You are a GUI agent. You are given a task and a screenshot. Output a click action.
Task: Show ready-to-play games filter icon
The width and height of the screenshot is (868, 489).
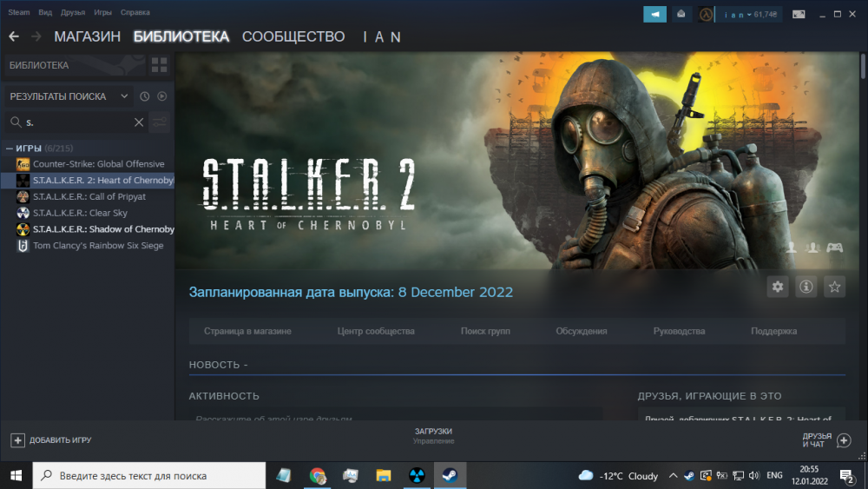point(161,96)
